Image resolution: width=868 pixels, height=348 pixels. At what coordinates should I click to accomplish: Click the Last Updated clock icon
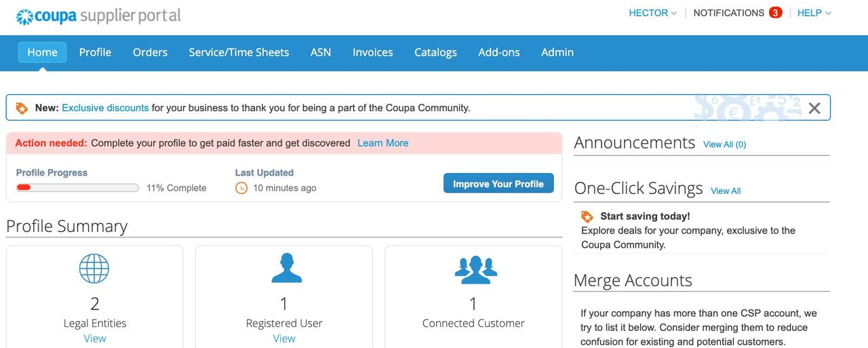coord(241,188)
